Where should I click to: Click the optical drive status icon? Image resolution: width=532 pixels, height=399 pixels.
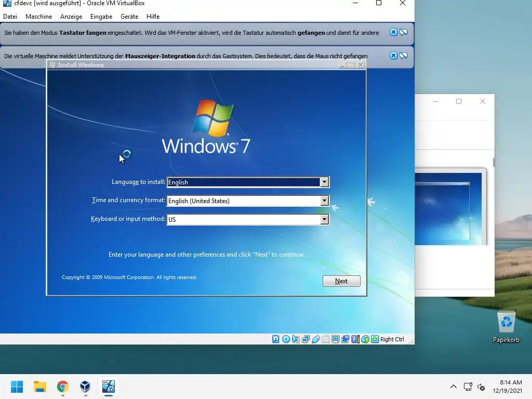point(286,339)
